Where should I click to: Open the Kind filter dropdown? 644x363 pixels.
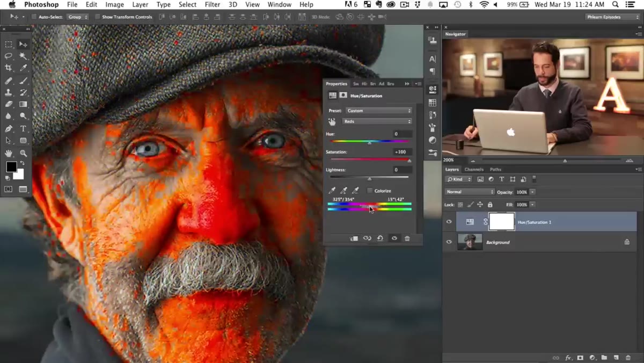(x=459, y=179)
